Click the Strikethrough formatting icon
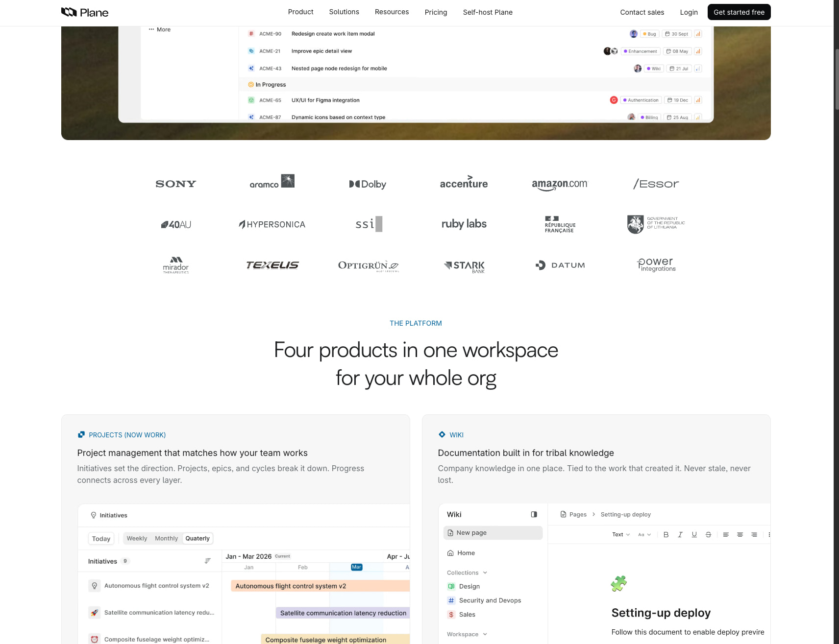Image resolution: width=839 pixels, height=644 pixels. (x=708, y=535)
